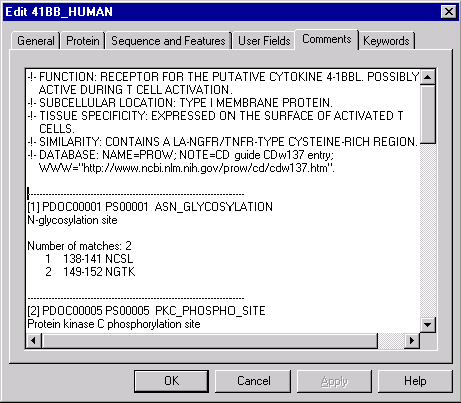
Task: Click the grayed Apply button
Action: pyautogui.click(x=334, y=381)
